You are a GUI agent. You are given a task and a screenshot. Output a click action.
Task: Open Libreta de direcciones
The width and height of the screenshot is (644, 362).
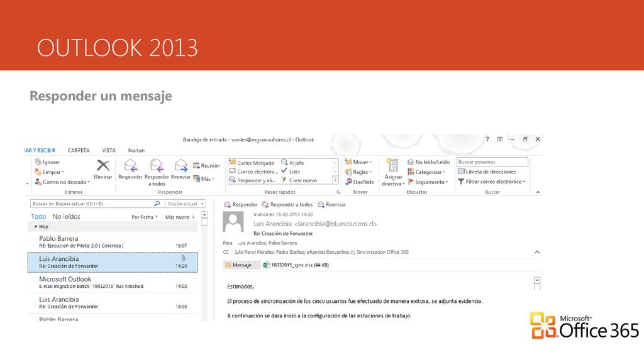coord(487,172)
